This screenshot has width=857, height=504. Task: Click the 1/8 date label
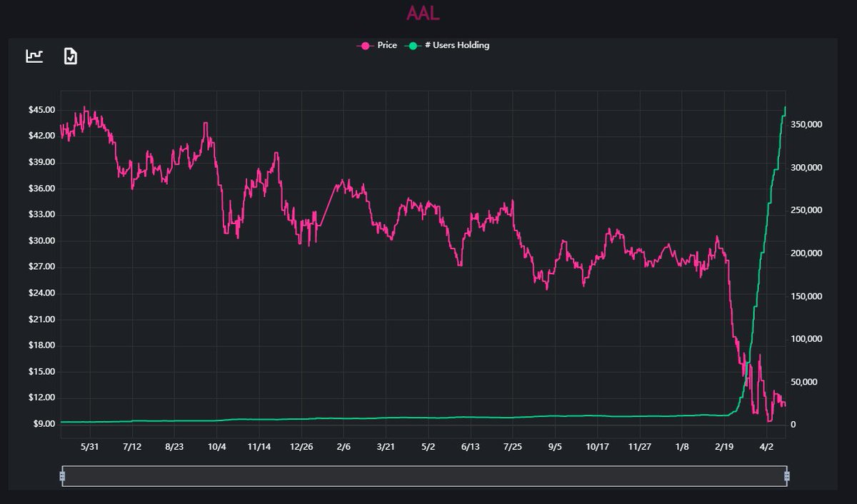pyautogui.click(x=682, y=447)
